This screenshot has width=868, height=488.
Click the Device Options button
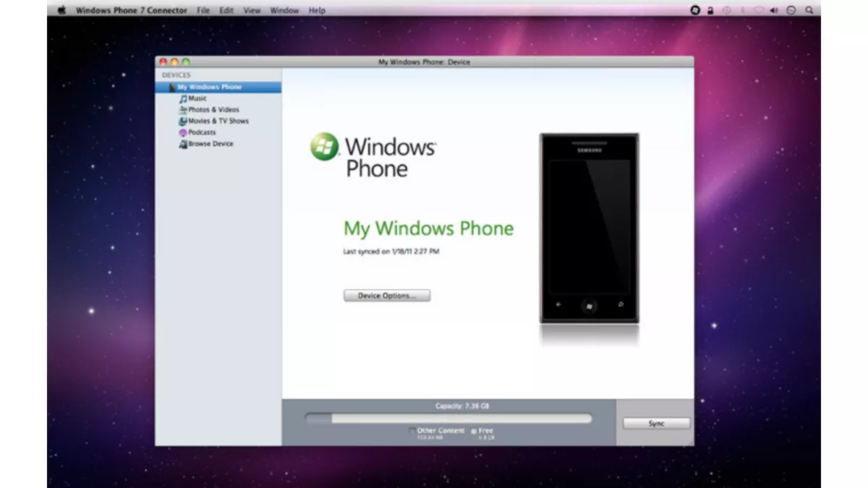(x=386, y=295)
